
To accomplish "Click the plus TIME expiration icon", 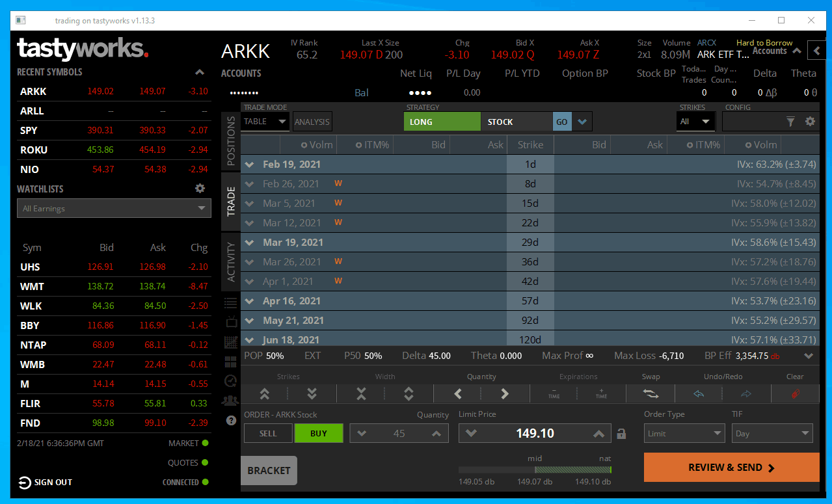I will click(601, 393).
